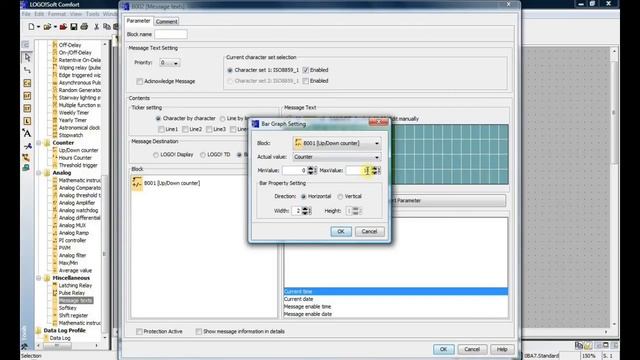The image size is (640, 360).
Task: Click Cancel in the Message texts dialog
Action: coord(472,349)
